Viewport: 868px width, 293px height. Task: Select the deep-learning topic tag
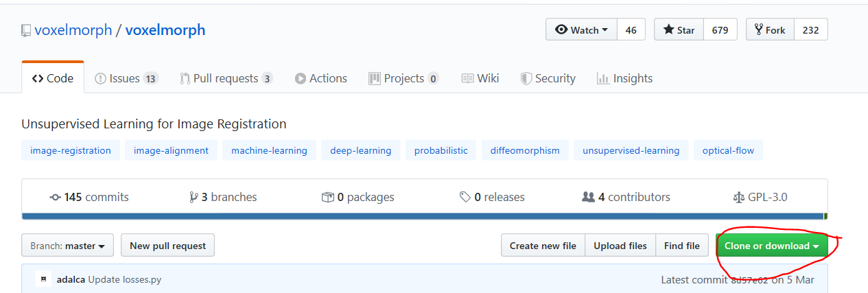[x=360, y=150]
